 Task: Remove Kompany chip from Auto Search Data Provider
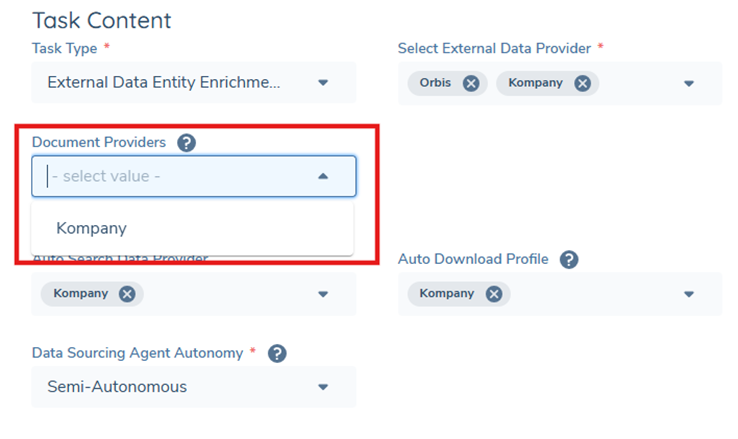[127, 294]
